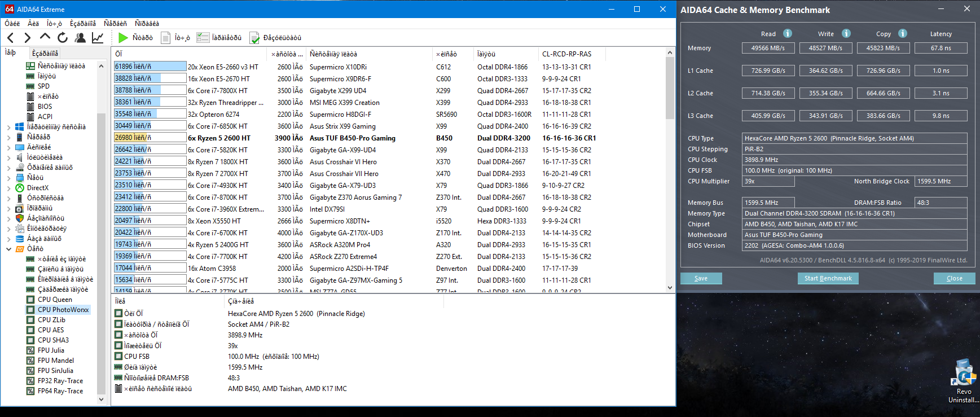Click Save in the Cache & Memory Benchmark window
980x417 pixels.
701,278
